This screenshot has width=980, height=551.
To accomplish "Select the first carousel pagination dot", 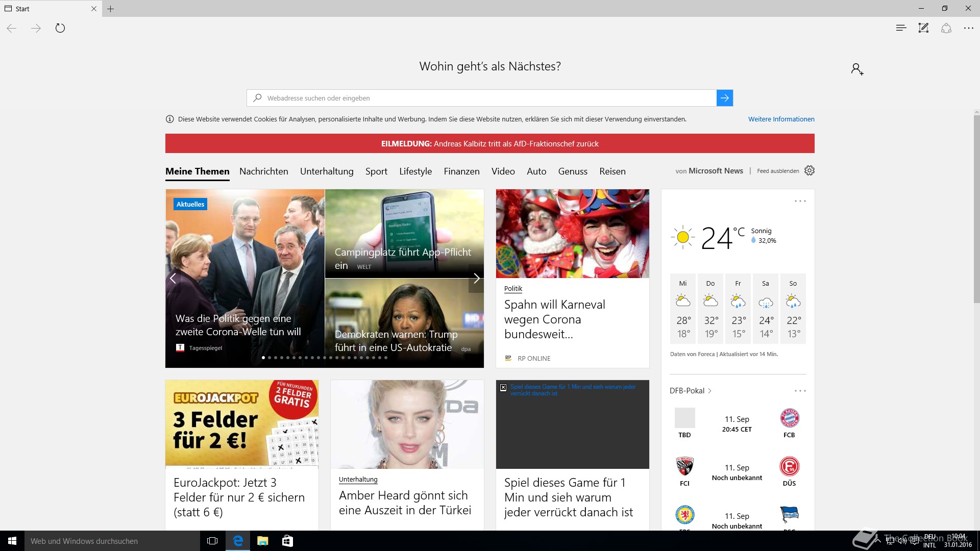I will coord(263,358).
